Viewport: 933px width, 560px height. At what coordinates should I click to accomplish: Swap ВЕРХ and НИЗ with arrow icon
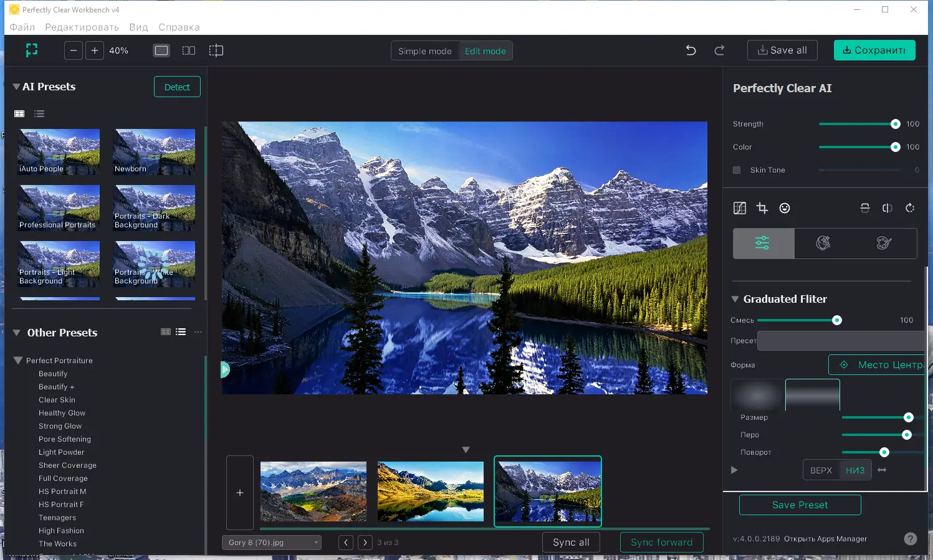pos(882,470)
